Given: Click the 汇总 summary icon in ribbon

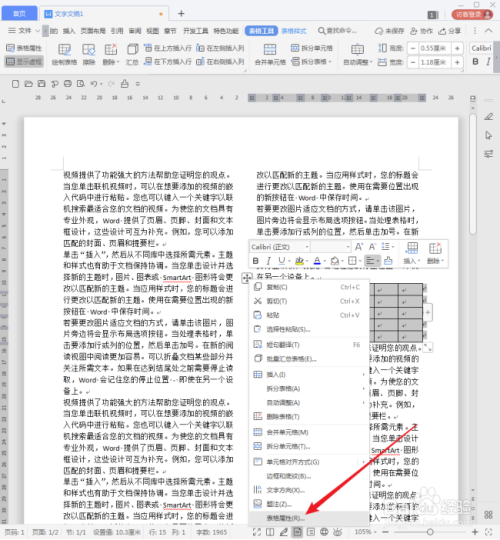Looking at the screenshot, I should (132, 54).
